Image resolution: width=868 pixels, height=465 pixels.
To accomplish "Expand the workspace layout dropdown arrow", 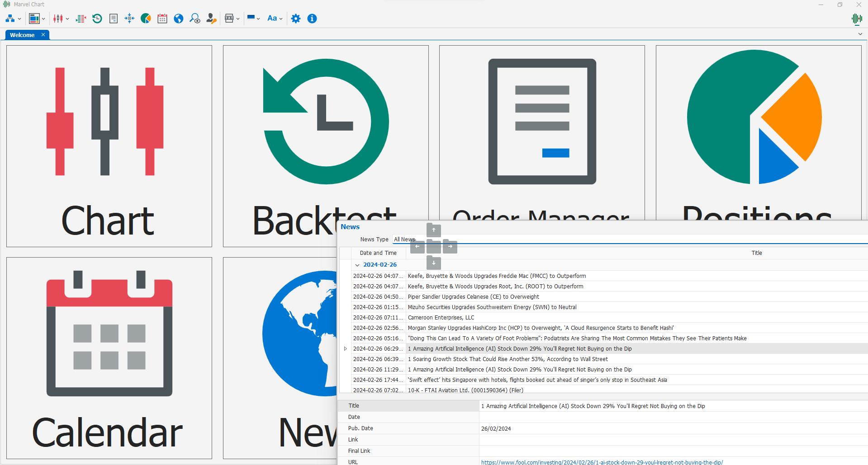I will (x=43, y=19).
